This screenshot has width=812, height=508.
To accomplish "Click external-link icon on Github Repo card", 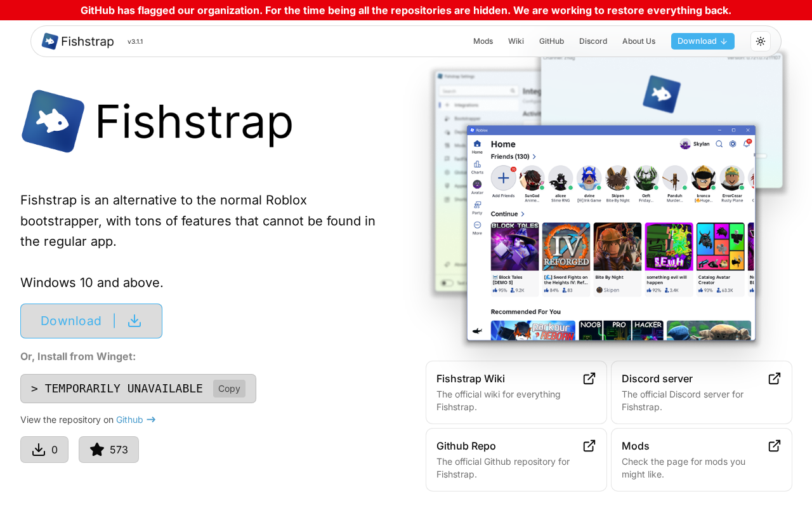I will click(x=589, y=446).
